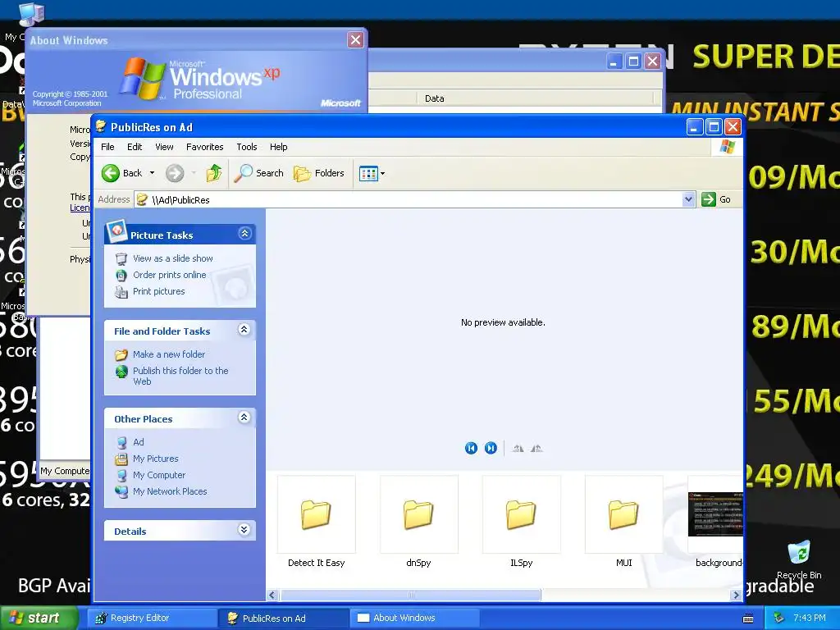Switch to Registry Editor taskbar button
This screenshot has width=840, height=630.
click(152, 619)
